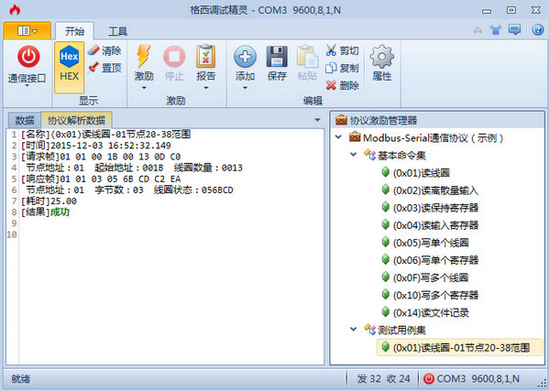Click the 清除 eraser button
The image size is (550, 391).
[105, 51]
